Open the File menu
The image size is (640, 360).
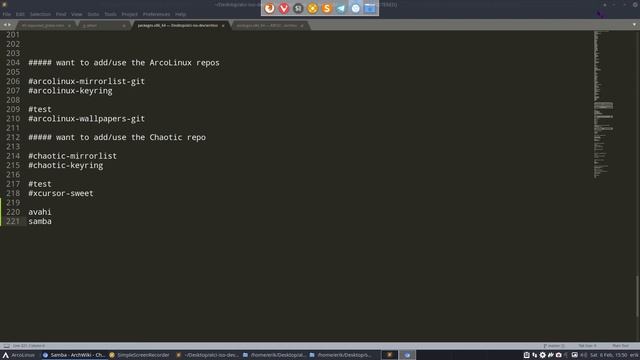point(7,14)
